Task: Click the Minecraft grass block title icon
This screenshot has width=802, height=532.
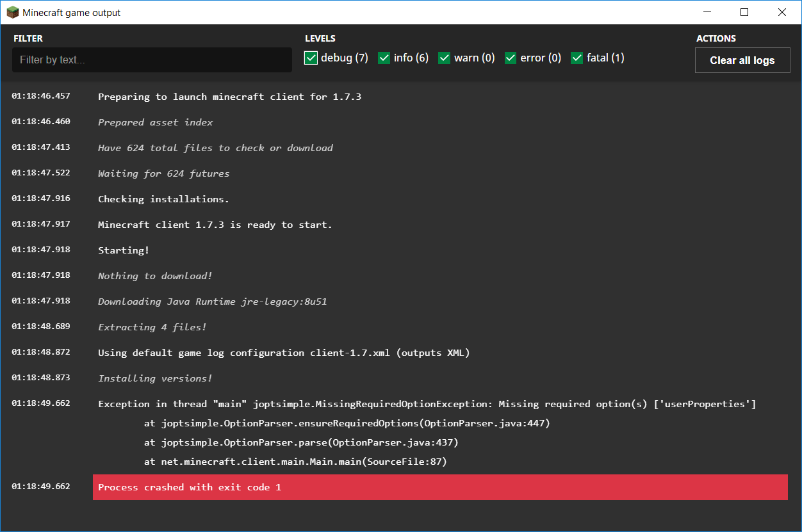Action: pyautogui.click(x=12, y=12)
